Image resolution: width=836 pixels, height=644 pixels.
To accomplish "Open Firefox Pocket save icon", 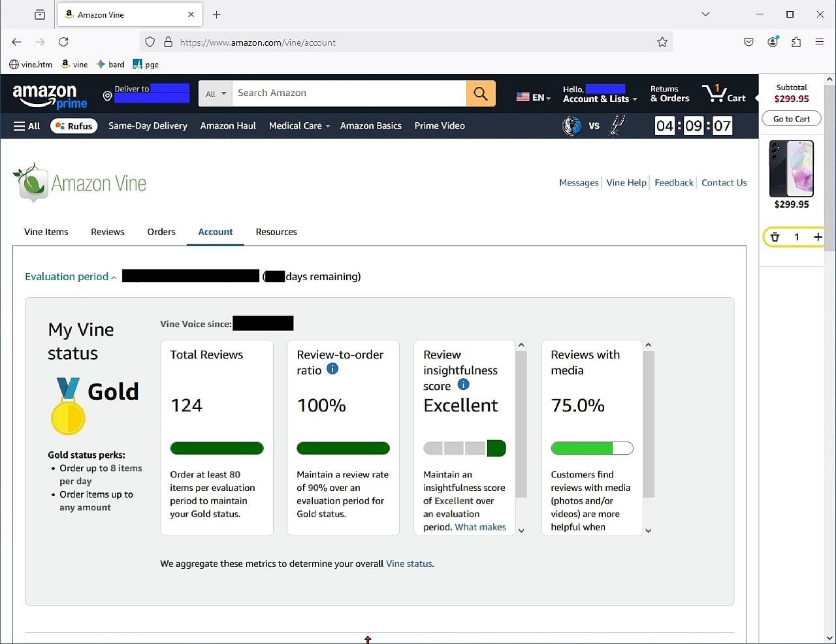I will point(749,42).
